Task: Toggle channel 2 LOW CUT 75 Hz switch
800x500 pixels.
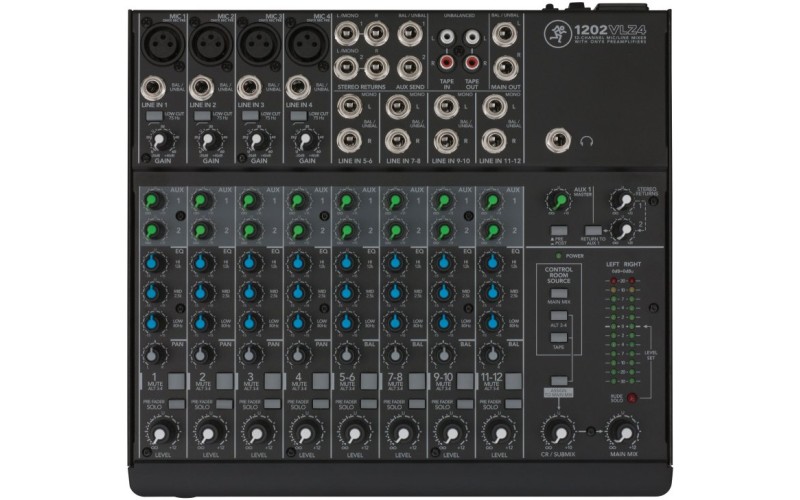Action: [202, 116]
